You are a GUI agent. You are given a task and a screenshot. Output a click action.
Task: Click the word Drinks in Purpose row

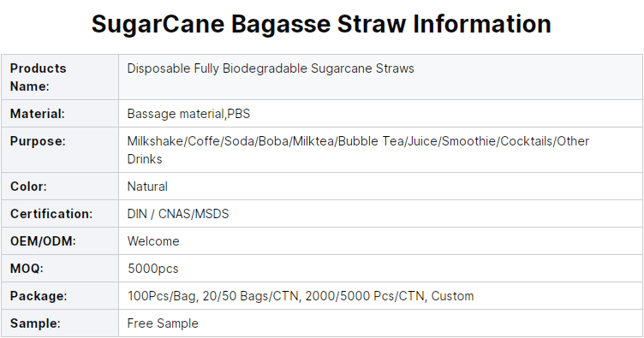point(145,159)
